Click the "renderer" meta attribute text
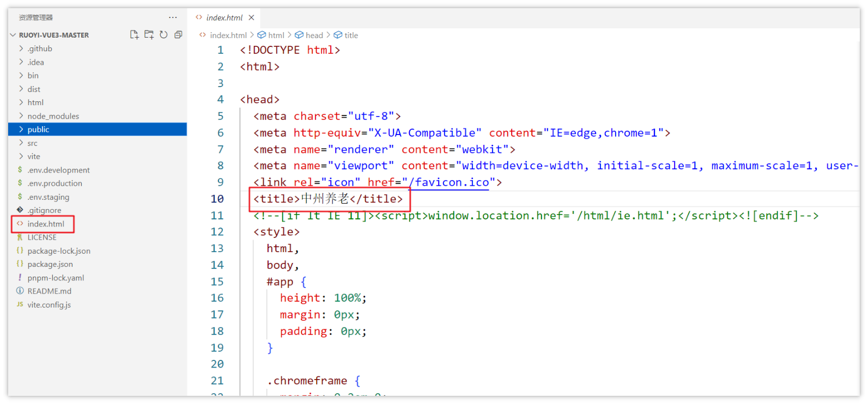 [x=361, y=149]
